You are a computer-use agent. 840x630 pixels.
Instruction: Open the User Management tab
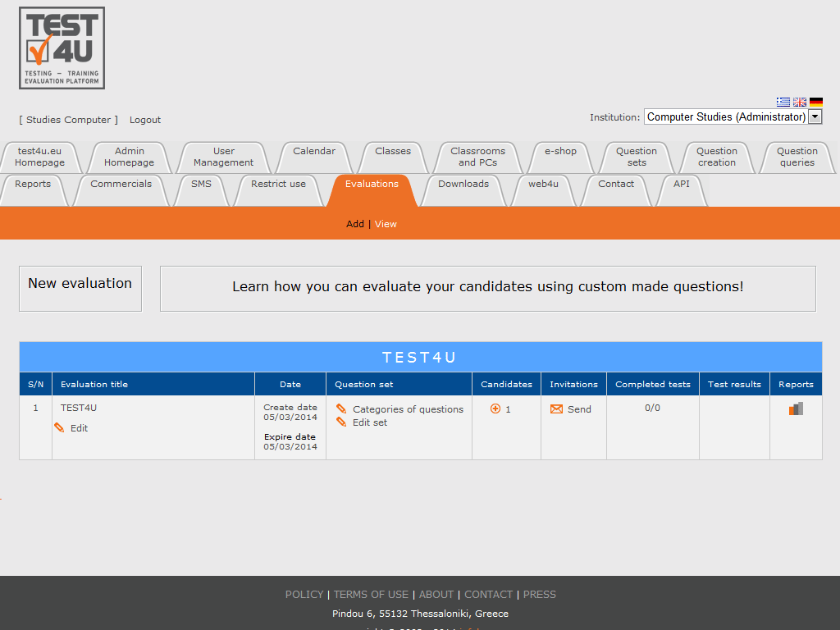click(x=223, y=157)
